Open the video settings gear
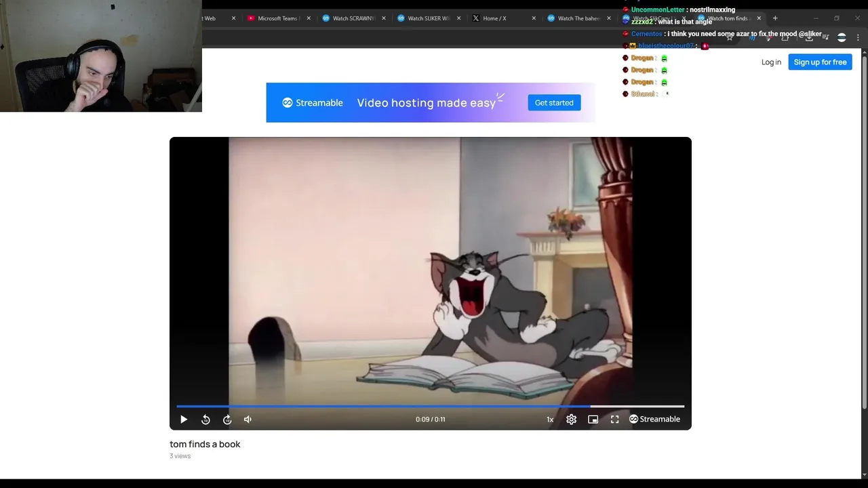The image size is (868, 488). point(572,420)
